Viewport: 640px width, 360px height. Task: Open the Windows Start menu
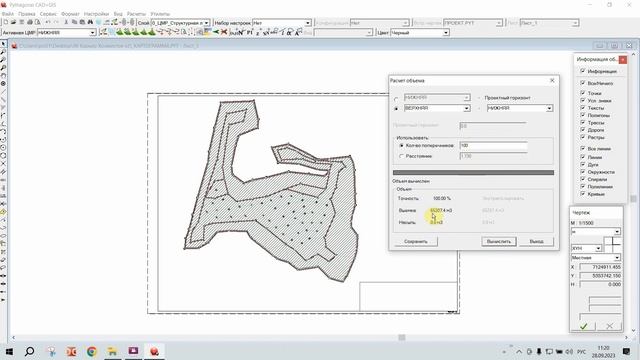9,351
